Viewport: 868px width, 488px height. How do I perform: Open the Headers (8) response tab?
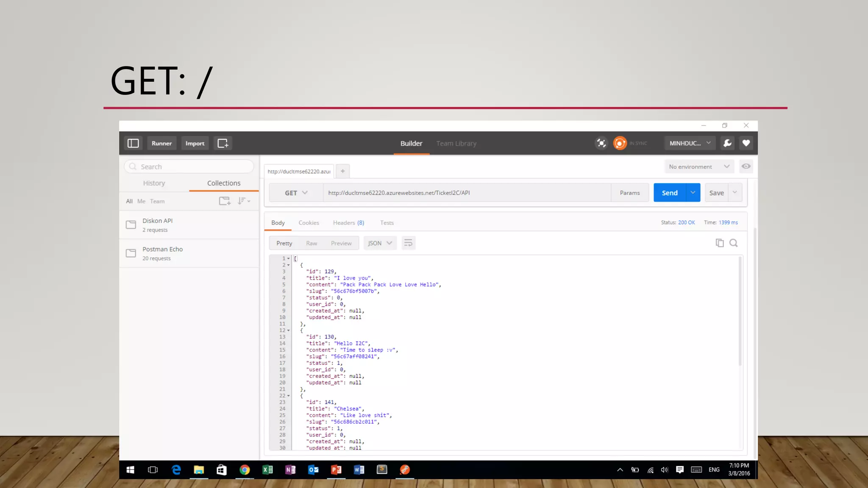(x=348, y=222)
